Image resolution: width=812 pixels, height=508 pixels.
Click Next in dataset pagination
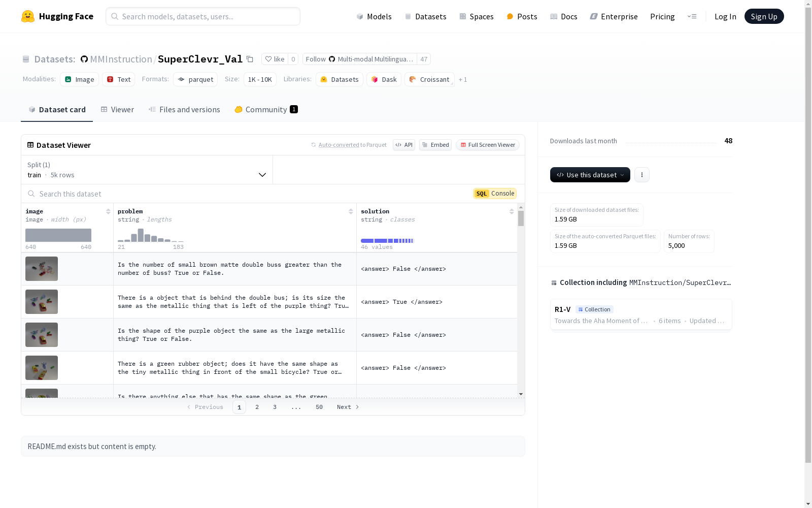[x=348, y=407]
